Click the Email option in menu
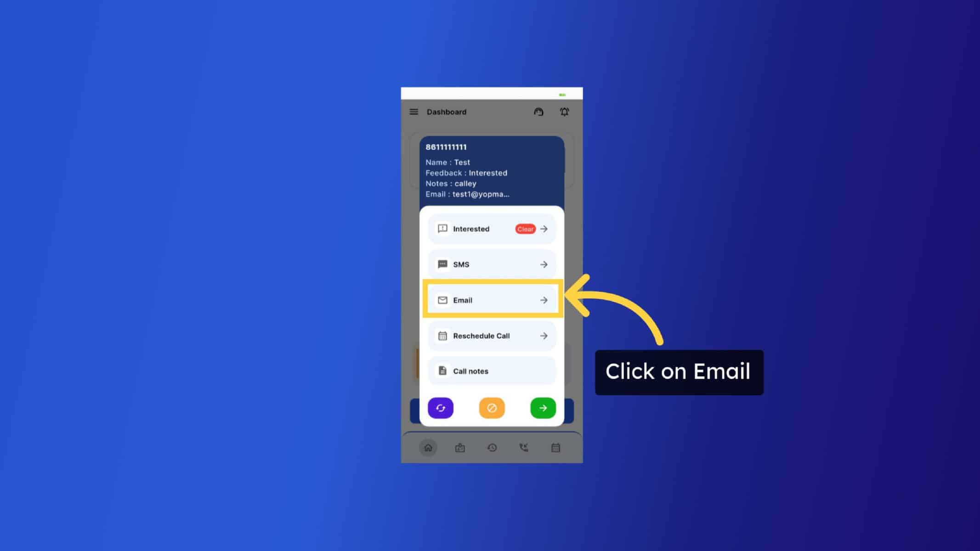Image resolution: width=980 pixels, height=551 pixels. (x=492, y=300)
